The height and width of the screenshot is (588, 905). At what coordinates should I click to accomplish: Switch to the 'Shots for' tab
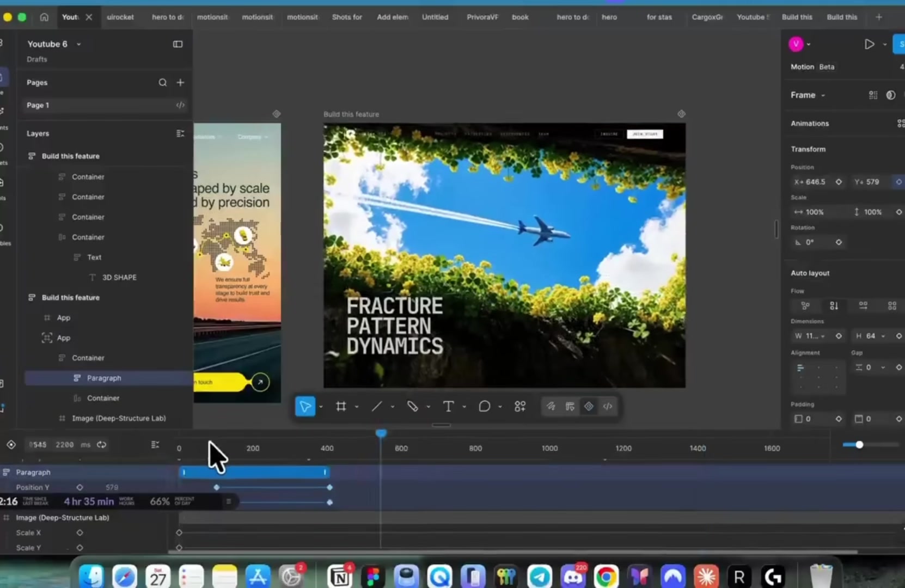tap(347, 17)
